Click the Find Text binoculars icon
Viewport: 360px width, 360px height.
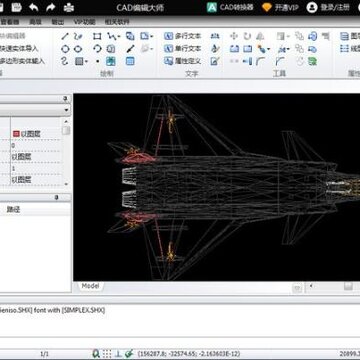(x=215, y=36)
